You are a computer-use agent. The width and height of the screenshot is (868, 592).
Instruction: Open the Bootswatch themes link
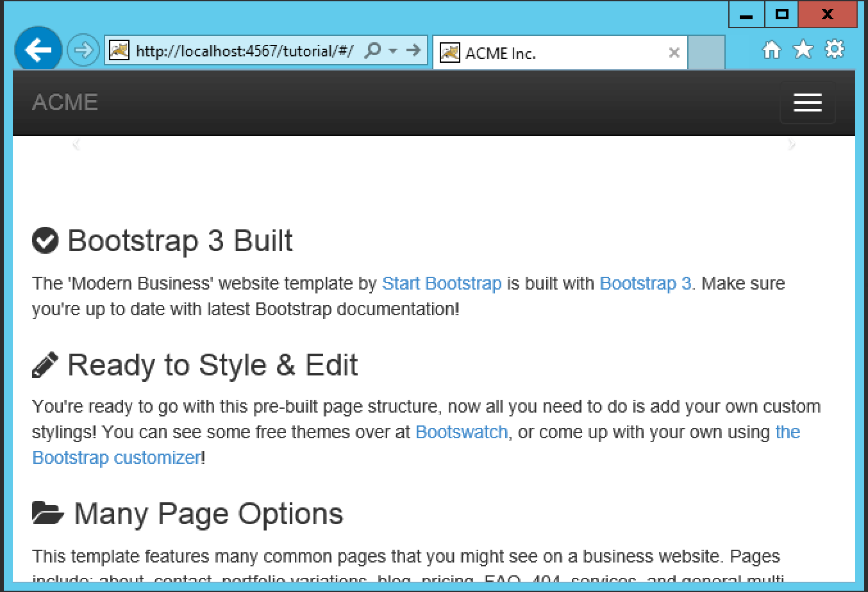click(462, 432)
